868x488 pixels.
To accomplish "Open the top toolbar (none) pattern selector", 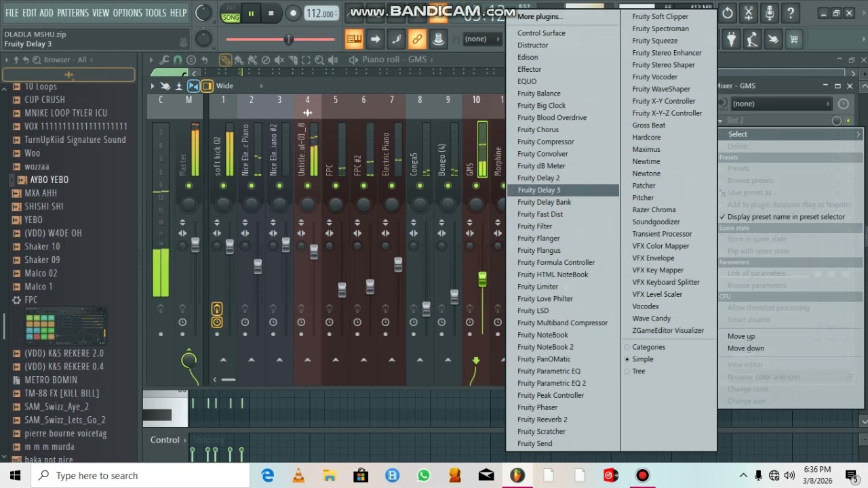I will click(481, 39).
